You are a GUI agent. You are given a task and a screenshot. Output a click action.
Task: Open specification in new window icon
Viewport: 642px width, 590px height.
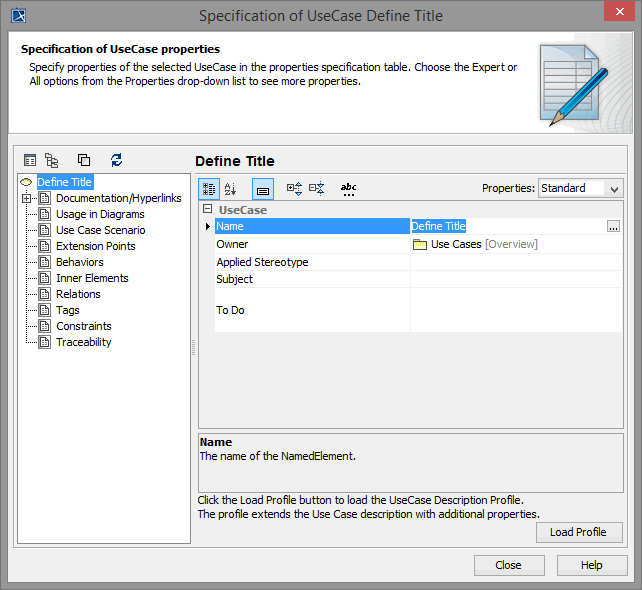point(84,160)
